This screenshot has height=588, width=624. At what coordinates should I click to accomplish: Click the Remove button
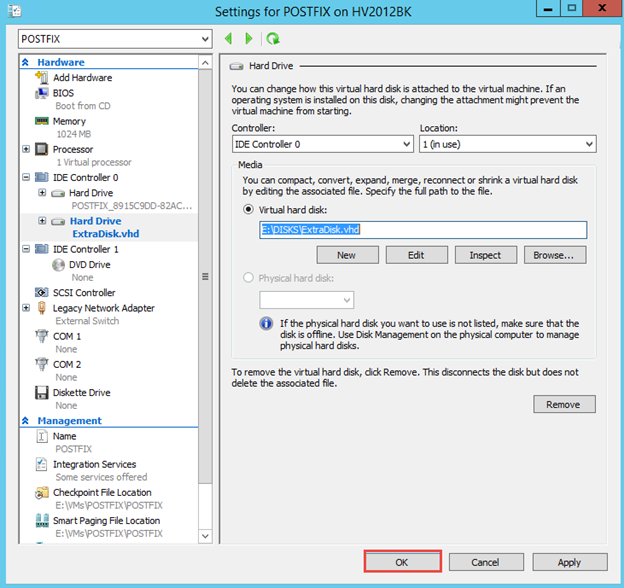[564, 404]
